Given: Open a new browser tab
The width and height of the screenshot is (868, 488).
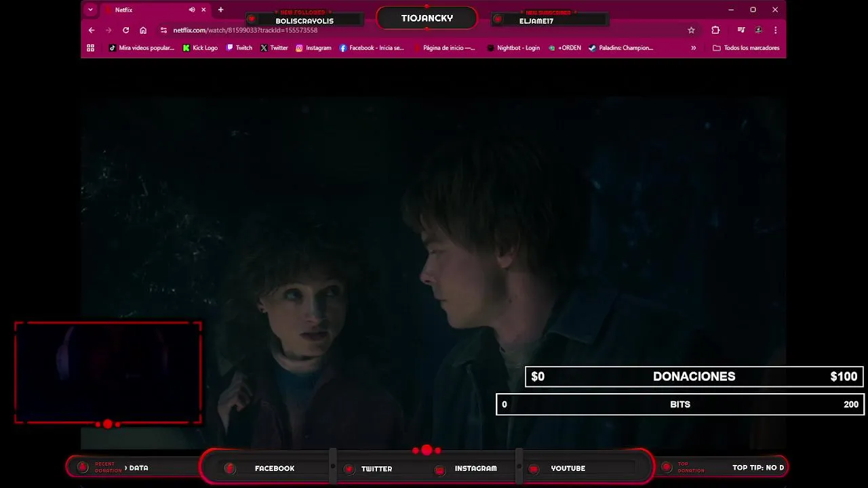Looking at the screenshot, I should pos(220,9).
